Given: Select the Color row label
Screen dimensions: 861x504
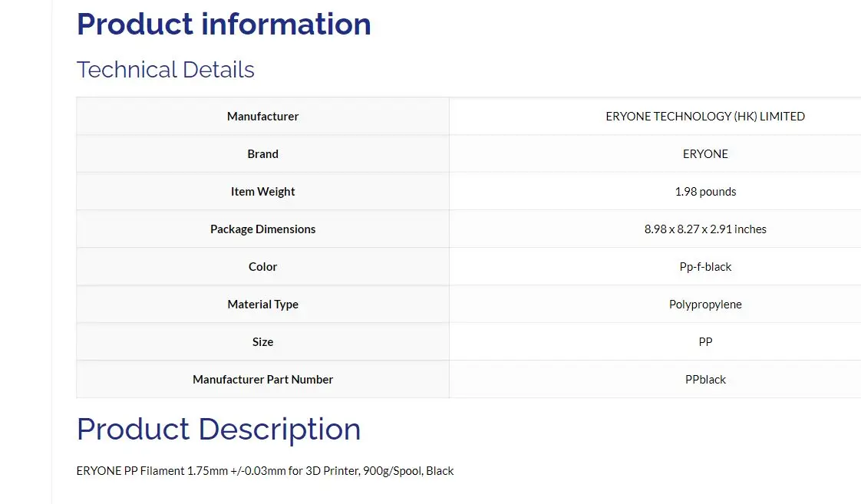Looking at the screenshot, I should [x=262, y=267].
